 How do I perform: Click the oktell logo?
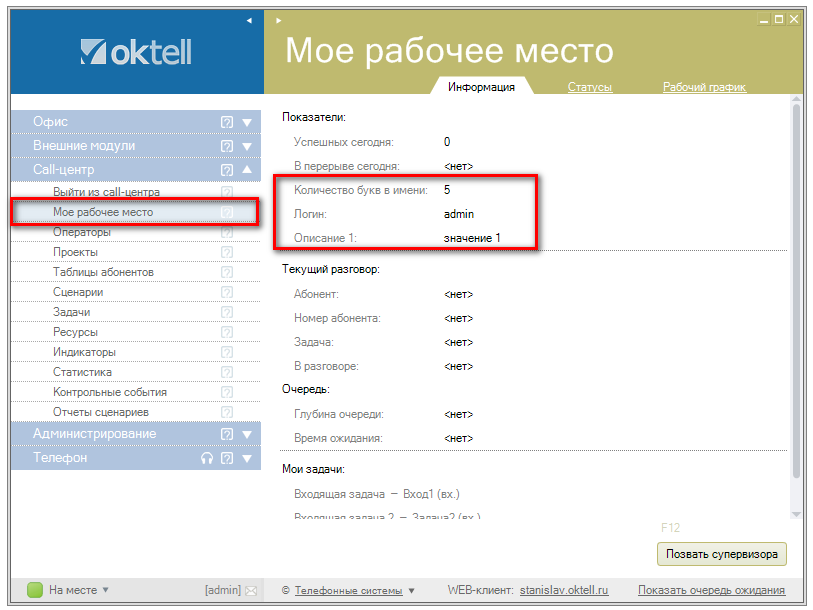click(x=135, y=51)
